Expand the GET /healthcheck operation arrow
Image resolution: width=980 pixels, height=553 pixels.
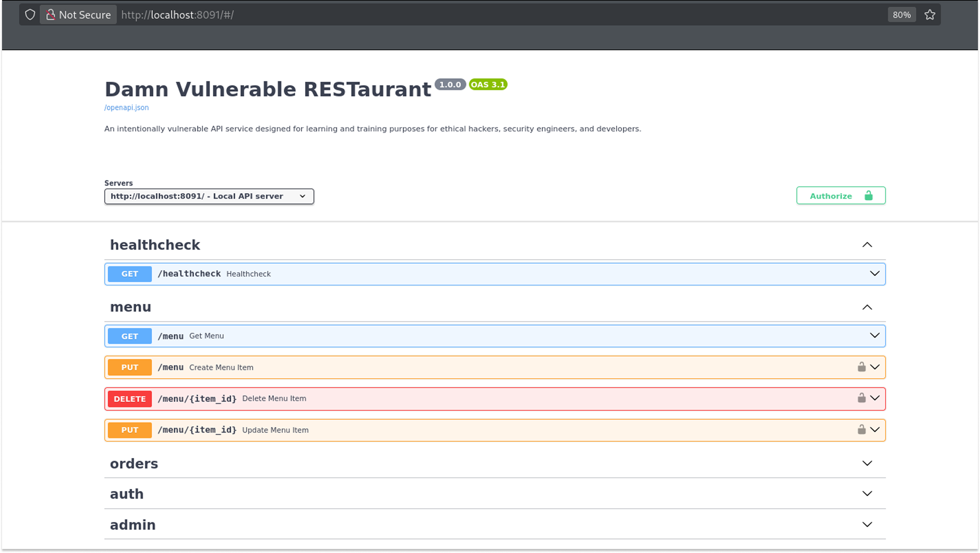pos(874,273)
